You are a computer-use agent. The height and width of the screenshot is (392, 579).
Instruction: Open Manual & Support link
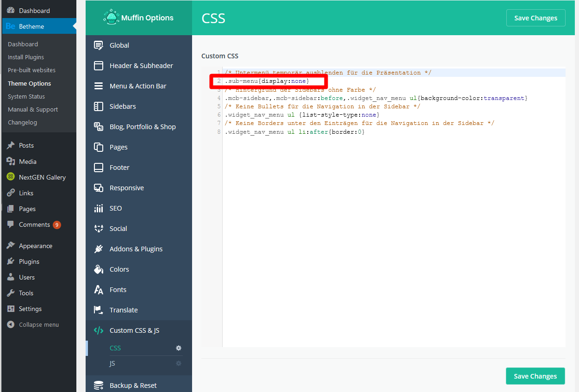(33, 109)
